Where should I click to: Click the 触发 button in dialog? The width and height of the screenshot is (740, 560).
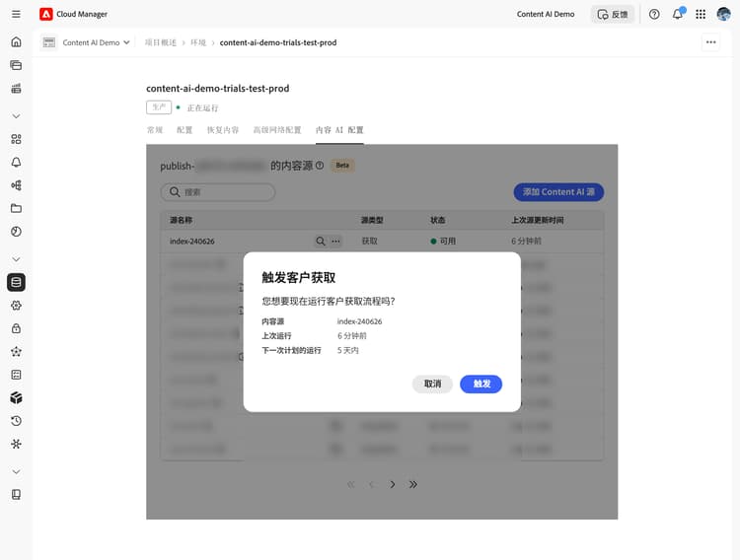pos(481,385)
